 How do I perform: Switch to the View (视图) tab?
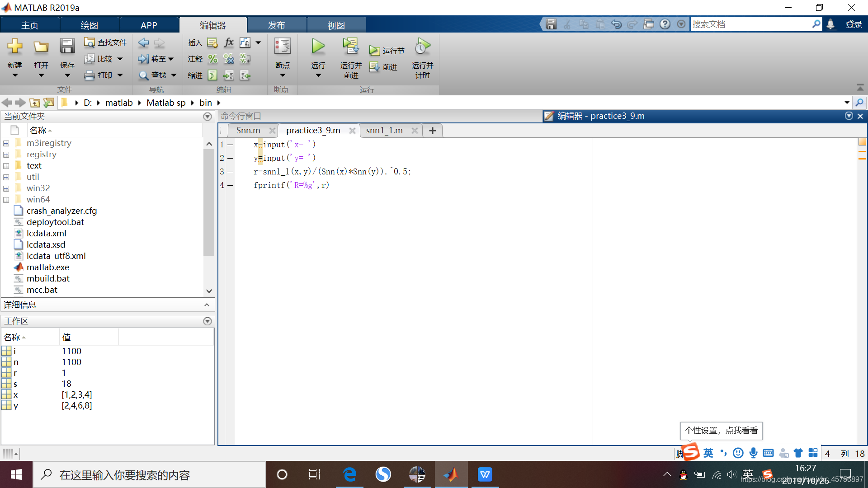pos(336,25)
